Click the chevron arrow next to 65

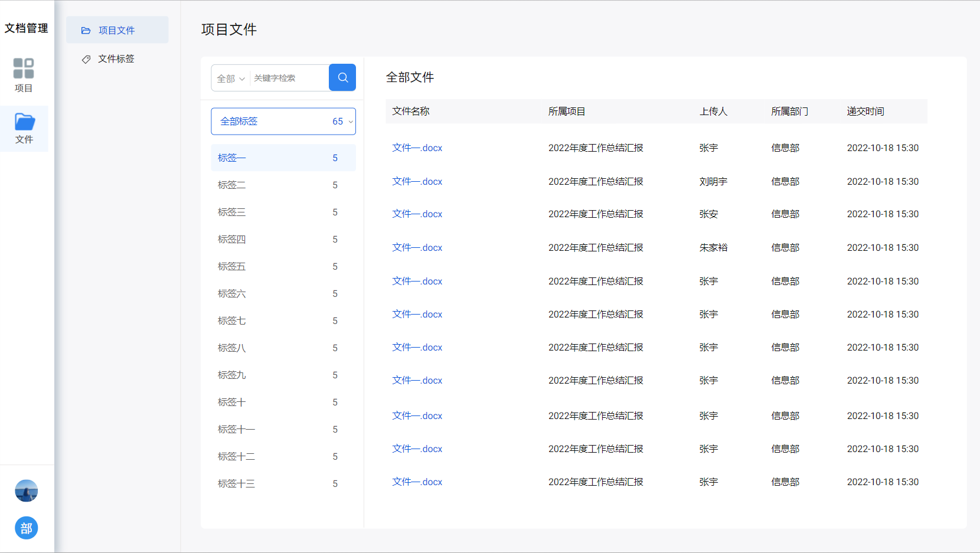click(x=351, y=122)
